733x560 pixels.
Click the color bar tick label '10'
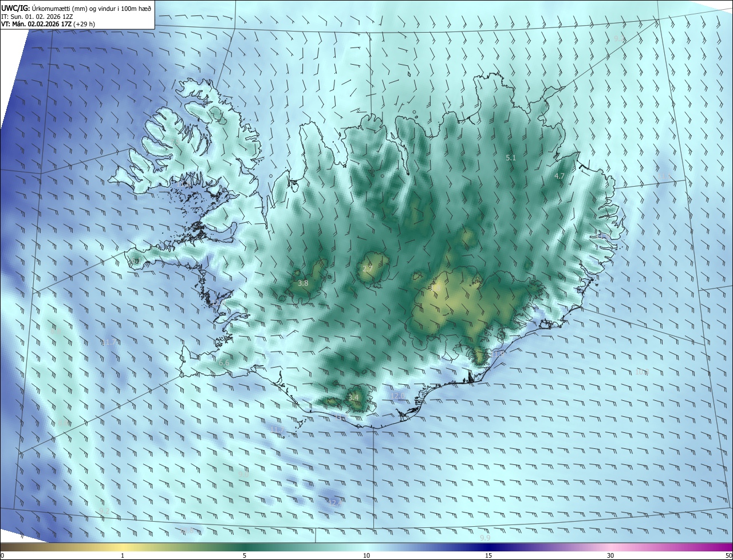[x=366, y=555]
